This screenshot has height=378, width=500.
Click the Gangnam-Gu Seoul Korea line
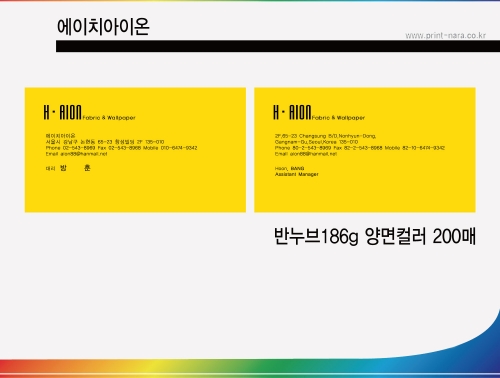click(x=316, y=142)
